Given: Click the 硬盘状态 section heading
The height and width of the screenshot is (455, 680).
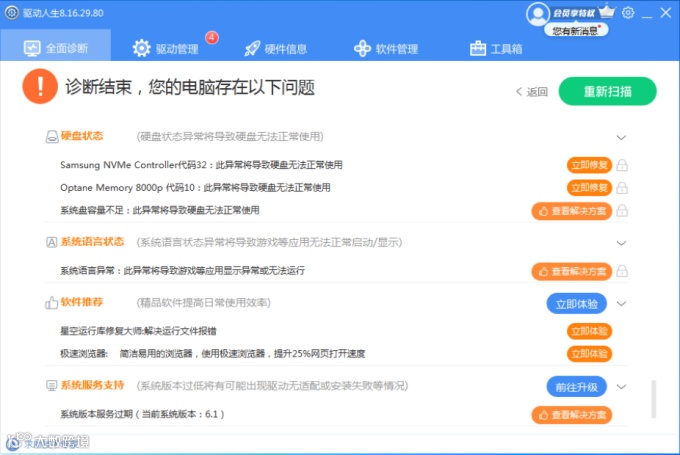Looking at the screenshot, I should pos(82,136).
